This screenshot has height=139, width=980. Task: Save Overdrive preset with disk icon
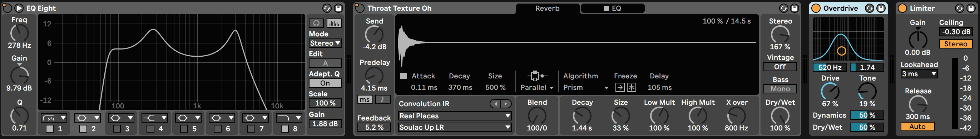[881, 8]
